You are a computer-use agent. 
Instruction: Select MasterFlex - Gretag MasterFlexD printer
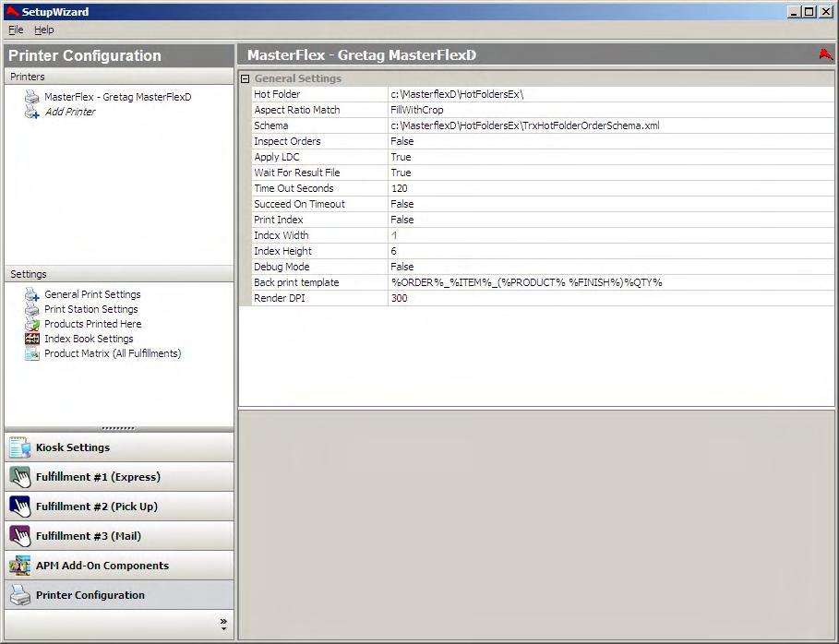click(x=118, y=97)
